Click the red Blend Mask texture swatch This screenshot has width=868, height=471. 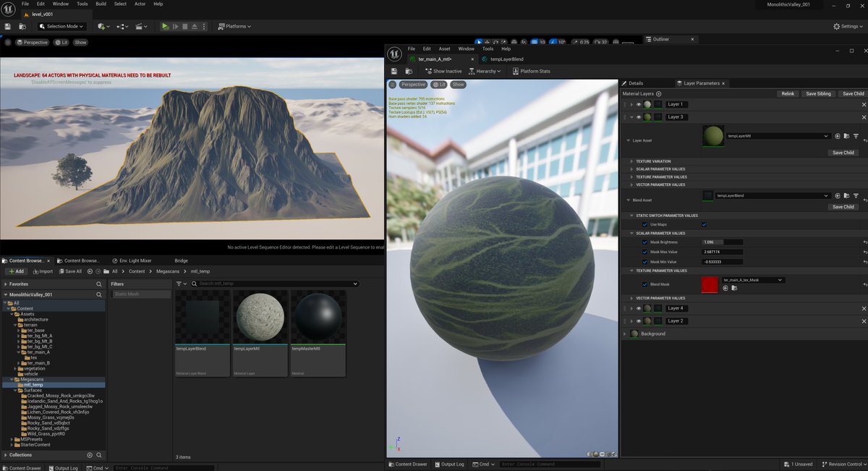710,285
